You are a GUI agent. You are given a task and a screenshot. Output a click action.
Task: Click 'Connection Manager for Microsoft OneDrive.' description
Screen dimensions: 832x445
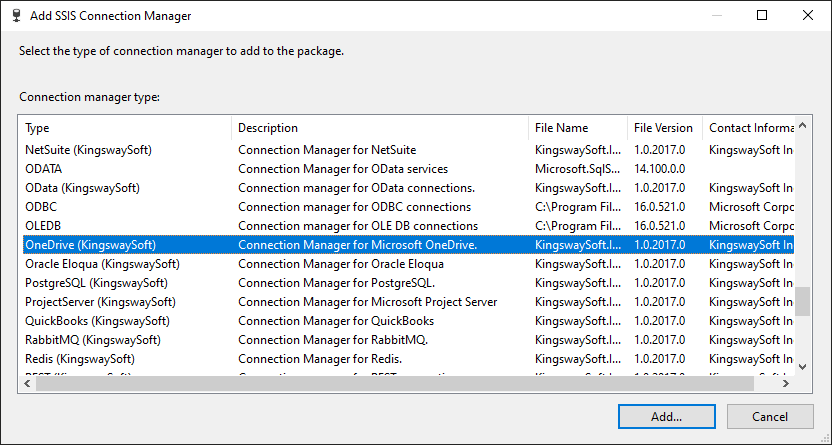coord(358,245)
